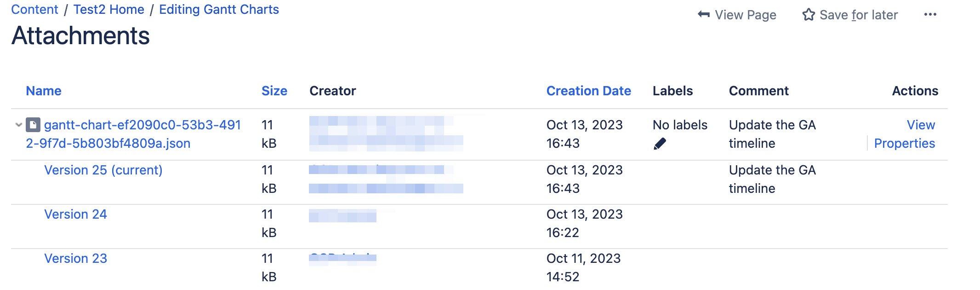Open Version 24 of the attachment
The image size is (980, 290).
(75, 214)
